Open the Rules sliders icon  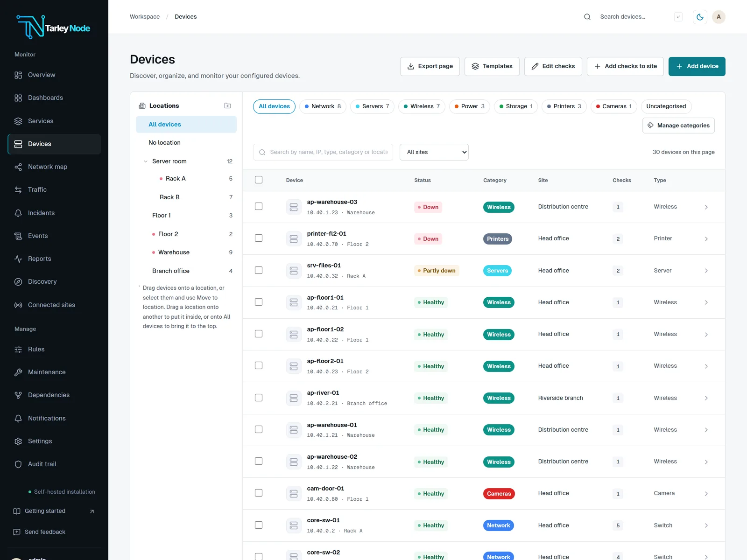(18, 350)
